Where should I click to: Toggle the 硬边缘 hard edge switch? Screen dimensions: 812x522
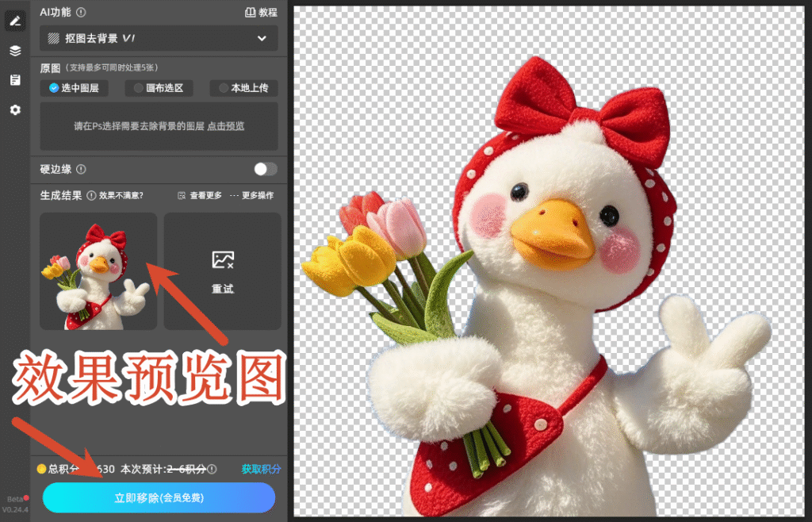266,169
